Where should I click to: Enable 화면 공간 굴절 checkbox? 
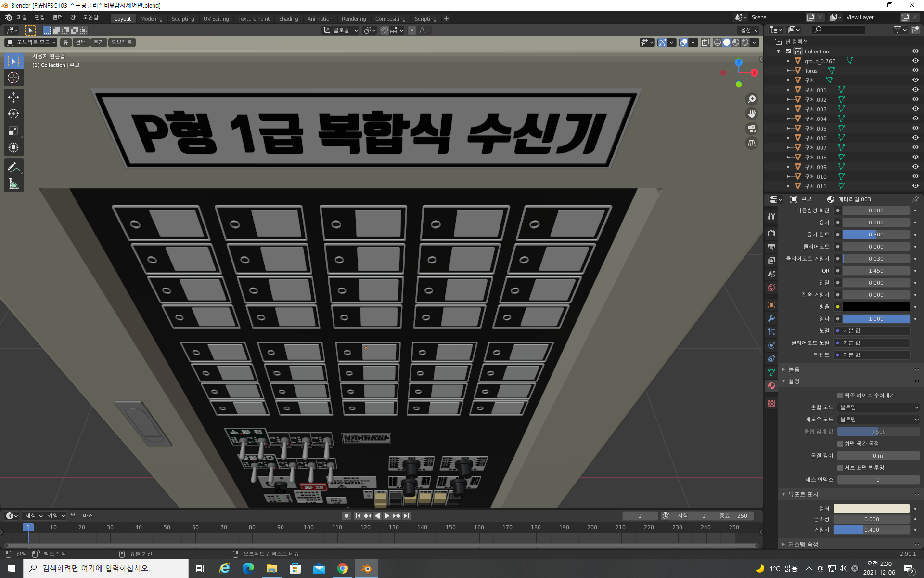point(840,444)
